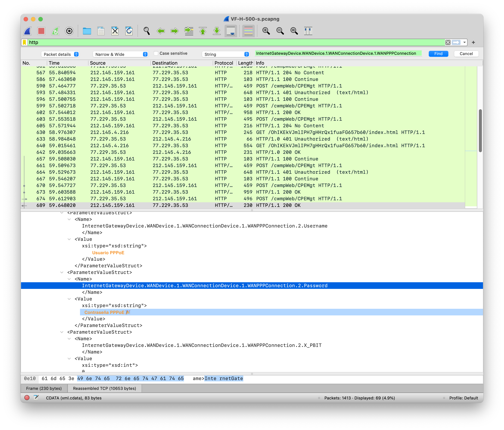Collapse the Name node above the Password parameter

(x=69, y=279)
